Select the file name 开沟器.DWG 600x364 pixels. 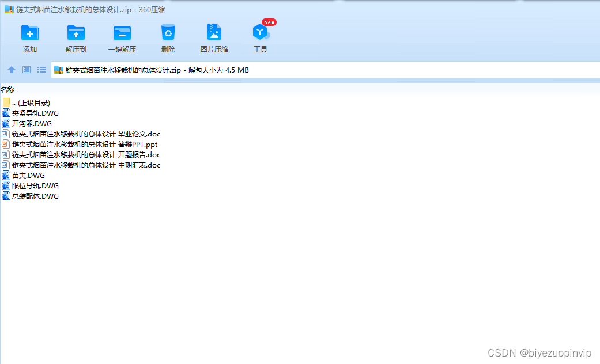32,123
